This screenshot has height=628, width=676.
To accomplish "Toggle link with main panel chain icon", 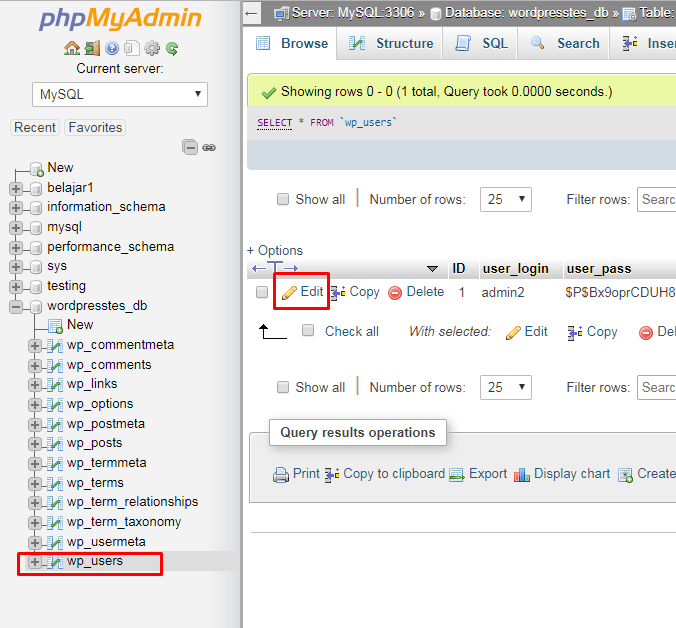I will 209,147.
